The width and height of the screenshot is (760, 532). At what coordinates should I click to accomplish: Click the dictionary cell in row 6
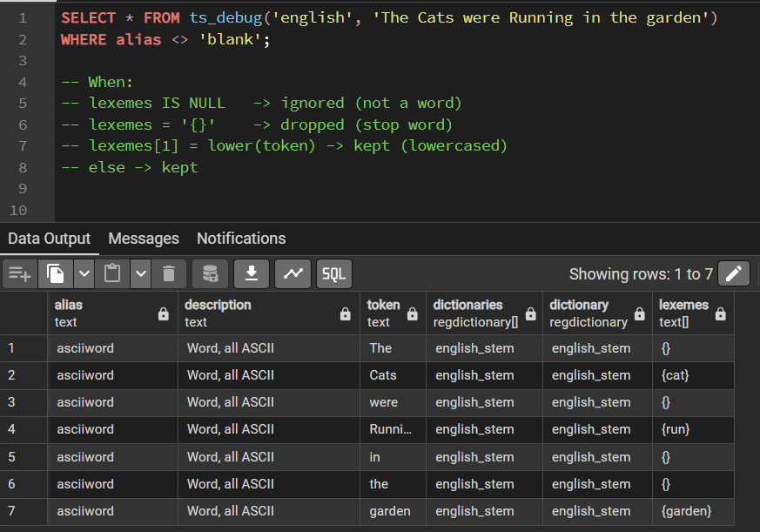click(597, 484)
